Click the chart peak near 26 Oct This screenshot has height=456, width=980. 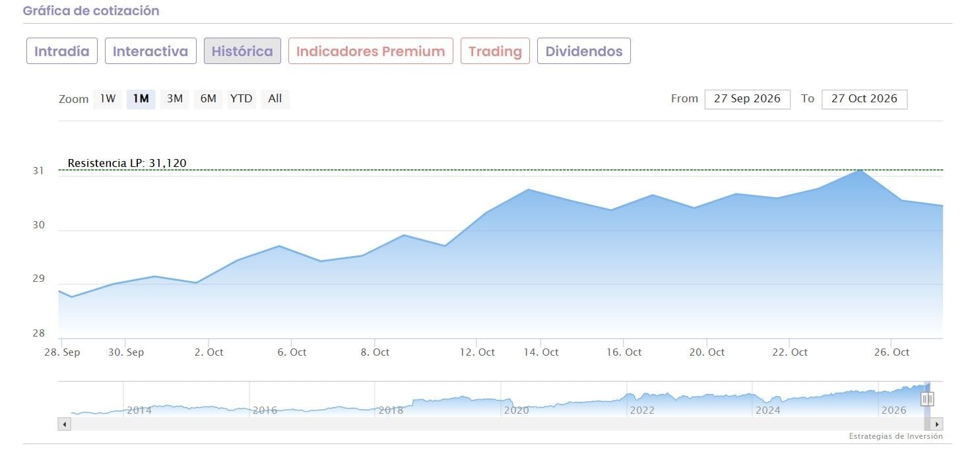859,170
